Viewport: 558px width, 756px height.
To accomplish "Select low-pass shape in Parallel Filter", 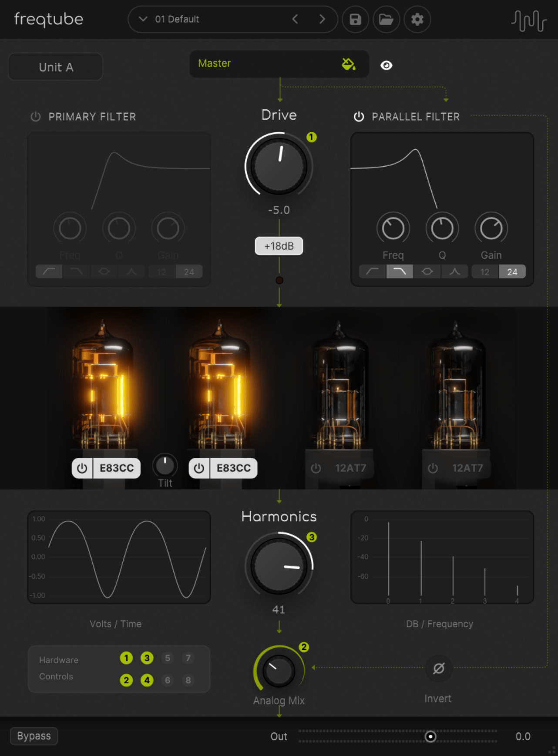I will tap(400, 272).
